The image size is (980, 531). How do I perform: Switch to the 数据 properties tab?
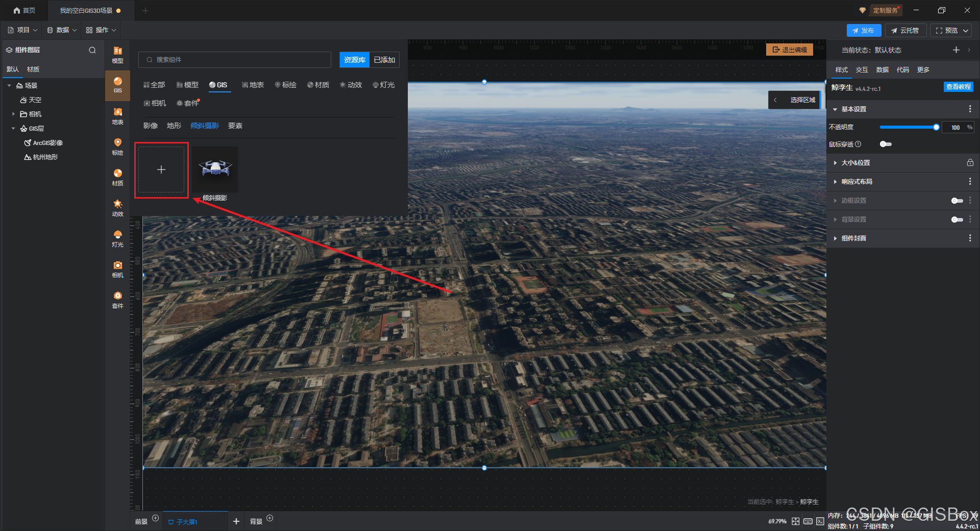coord(883,69)
